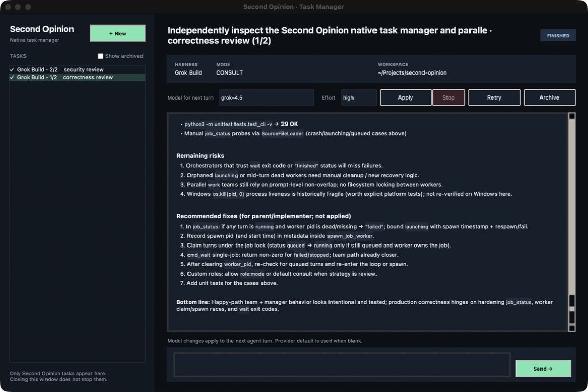Click the red close window button
Image resolution: width=588 pixels, height=392 pixels.
click(x=8, y=7)
